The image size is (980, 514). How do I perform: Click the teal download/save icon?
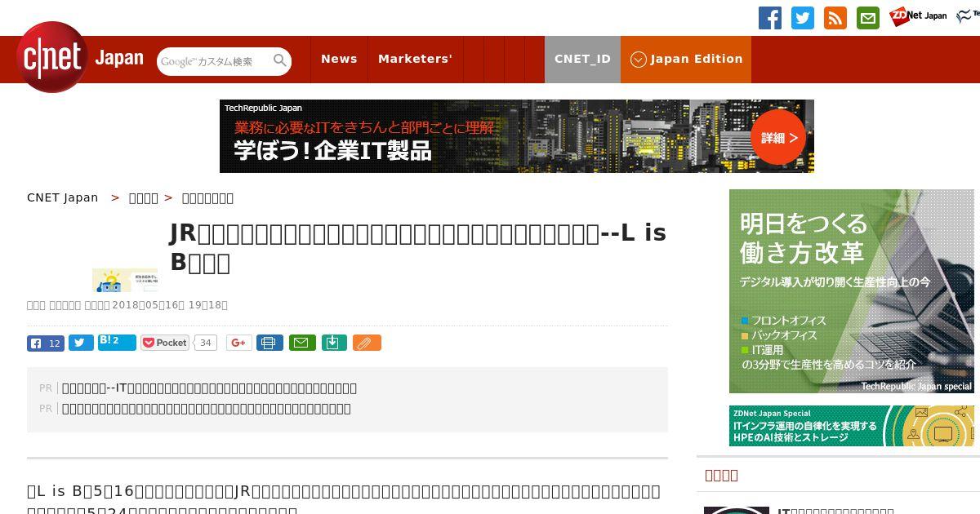click(334, 343)
